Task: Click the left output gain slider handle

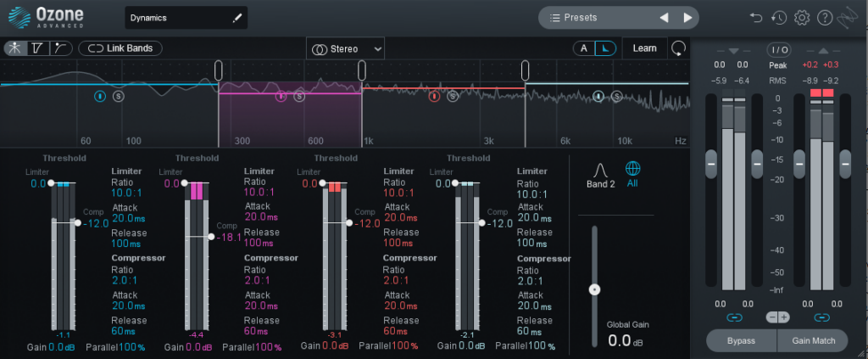Action: 799,165
